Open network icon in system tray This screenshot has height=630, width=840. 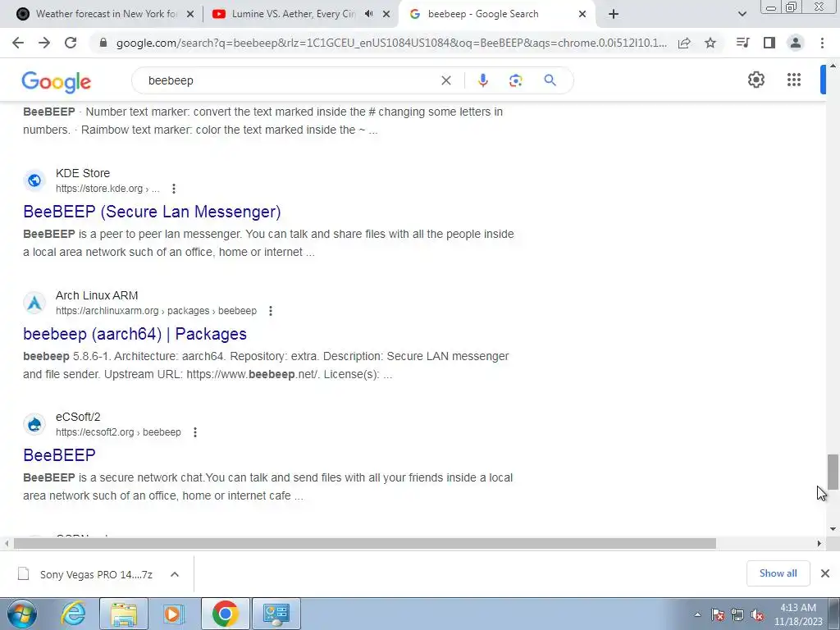(737, 614)
